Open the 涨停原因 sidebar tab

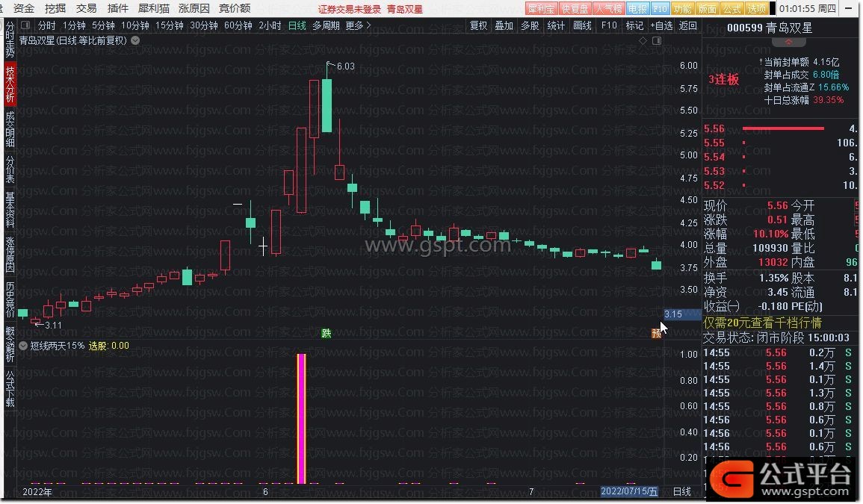10,255
